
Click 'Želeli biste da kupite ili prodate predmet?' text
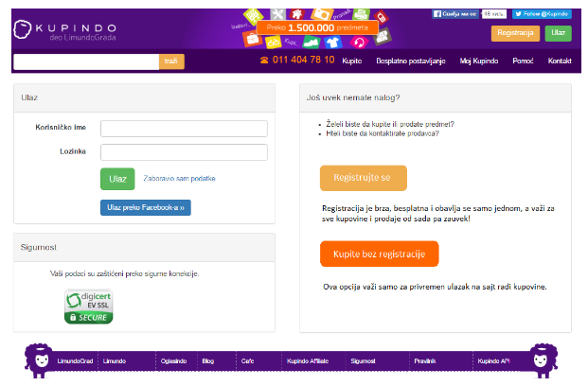pyautogui.click(x=390, y=124)
